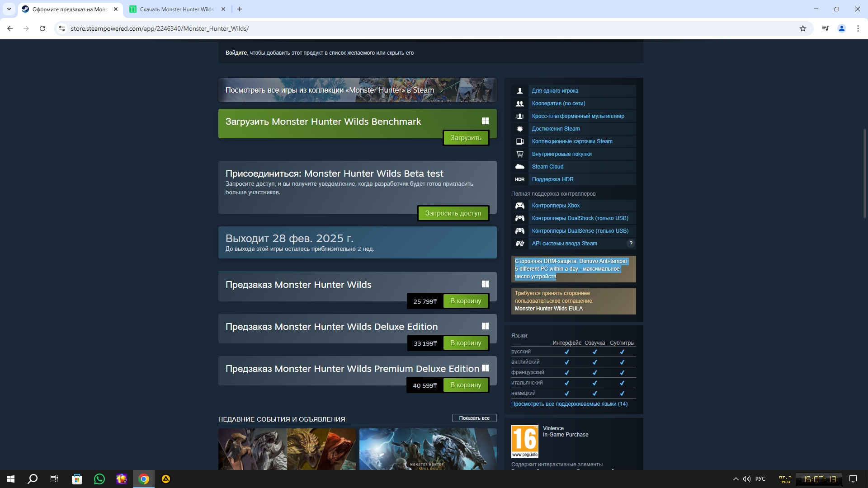Click the Steam achievements icon
The image size is (868, 488).
520,129
